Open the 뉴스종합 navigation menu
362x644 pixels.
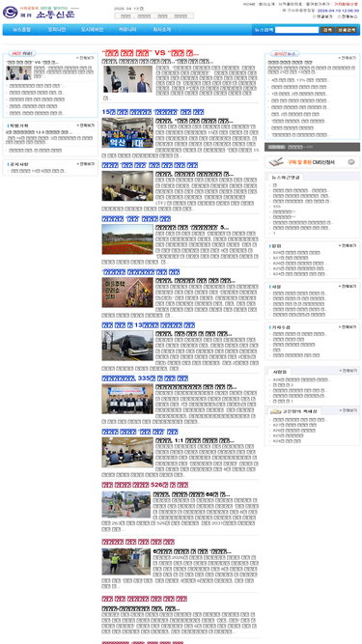(x=21, y=30)
